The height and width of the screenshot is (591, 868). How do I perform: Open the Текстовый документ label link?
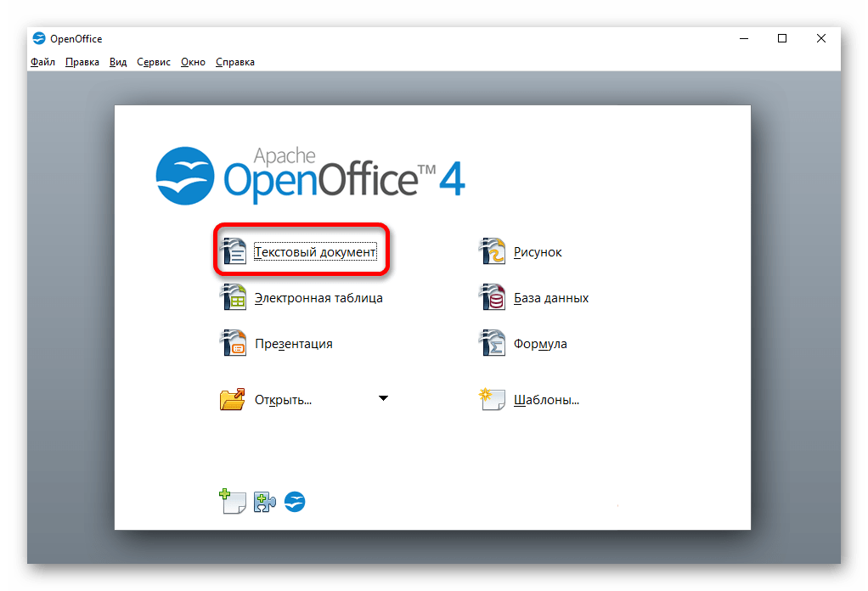tap(315, 252)
